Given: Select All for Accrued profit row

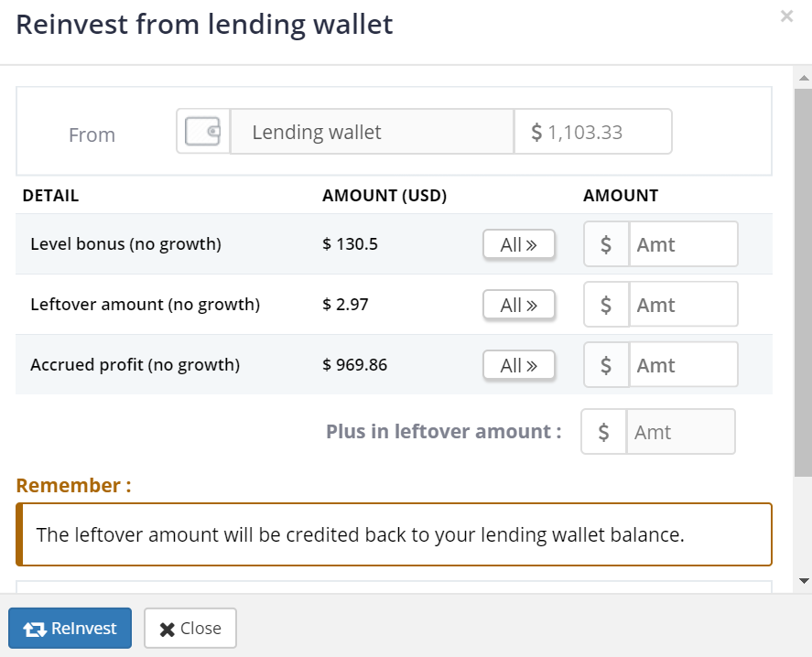Looking at the screenshot, I should pyautogui.click(x=519, y=364).
